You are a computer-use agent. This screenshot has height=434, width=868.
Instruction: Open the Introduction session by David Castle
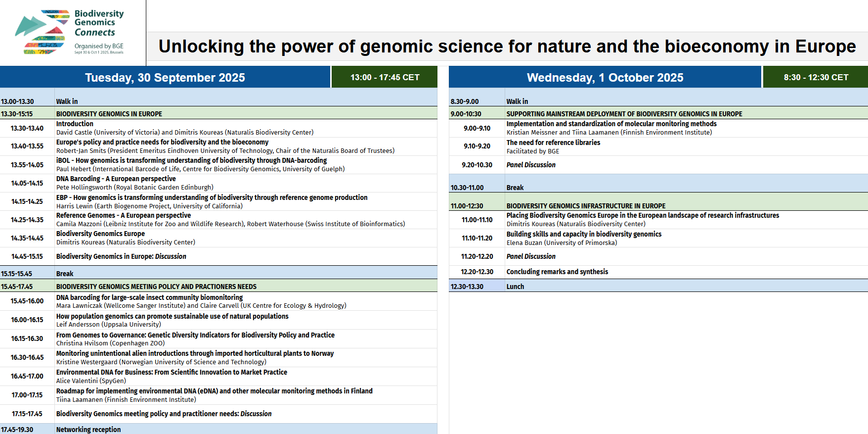coord(218,128)
